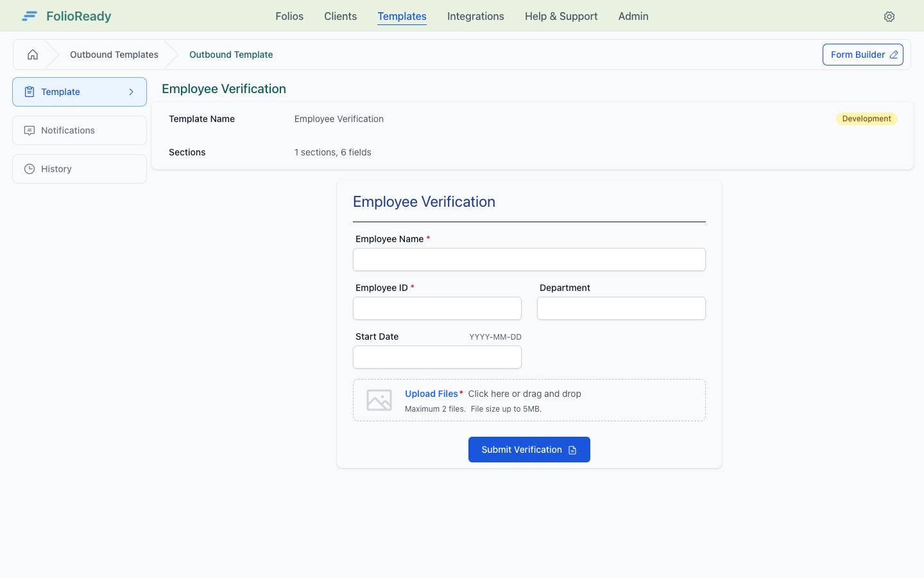Click the '1 sections, 6 fields' value
The height and width of the screenshot is (578, 924).
333,152
